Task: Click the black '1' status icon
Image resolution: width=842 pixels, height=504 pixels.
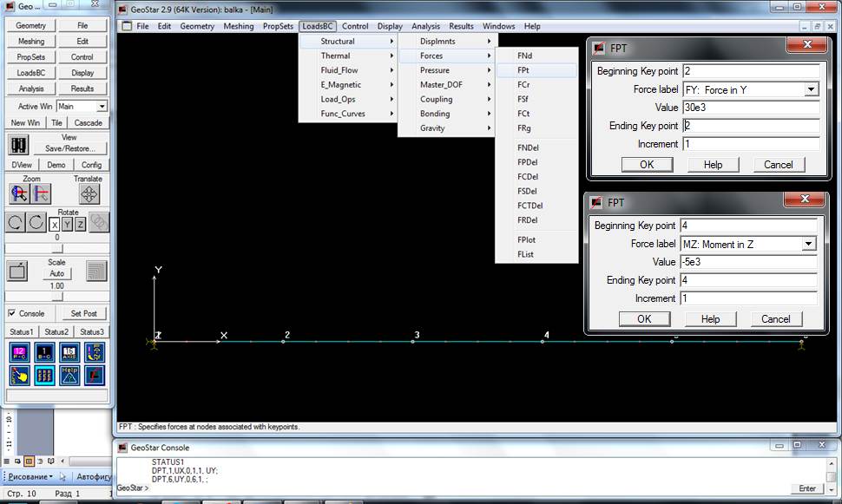Action: (44, 353)
